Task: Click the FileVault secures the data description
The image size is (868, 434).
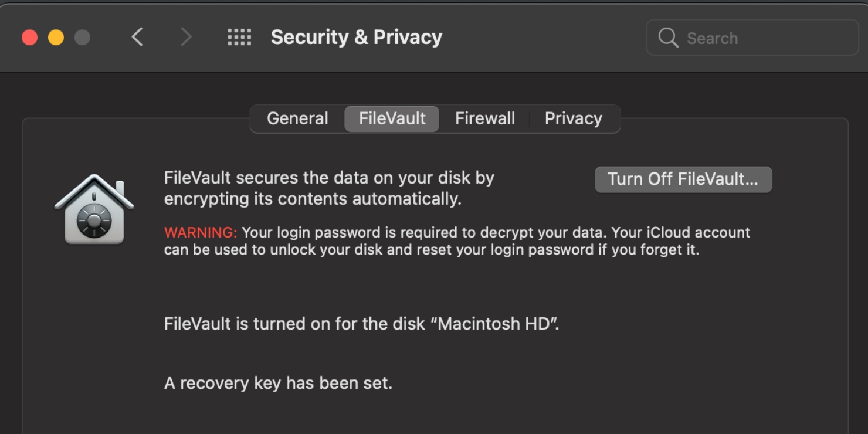Action: click(329, 188)
